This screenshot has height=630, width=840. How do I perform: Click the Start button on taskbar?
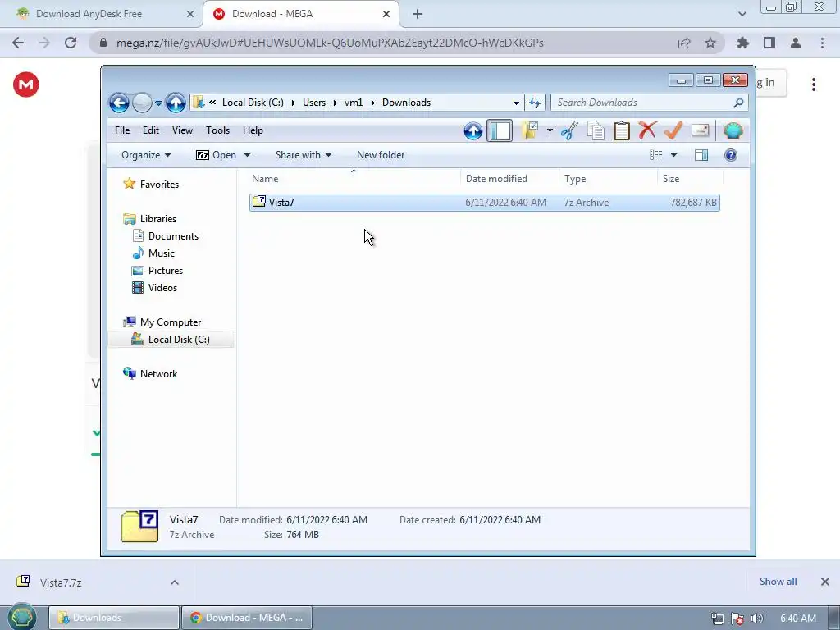[x=21, y=617]
